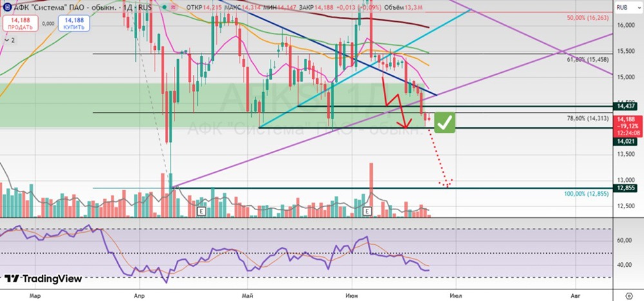The image size is (644, 301).
Task: Open the chart settings gear icon
Action: point(629,296)
